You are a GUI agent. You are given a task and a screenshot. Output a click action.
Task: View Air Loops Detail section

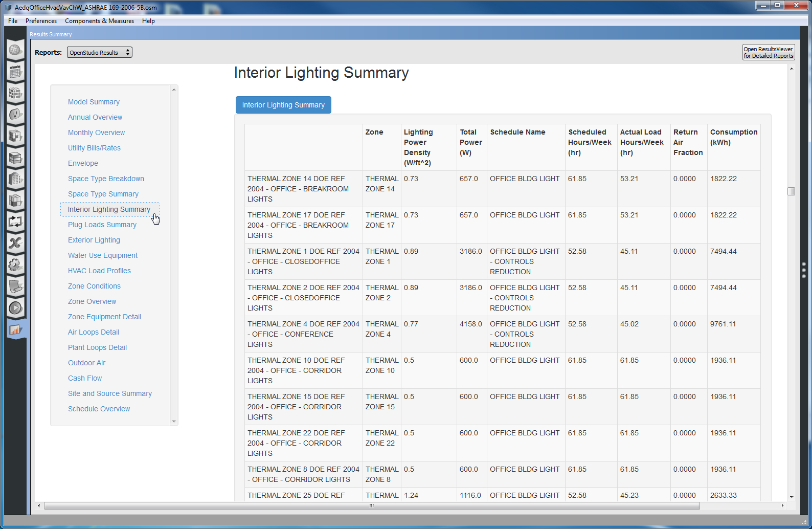coord(94,332)
